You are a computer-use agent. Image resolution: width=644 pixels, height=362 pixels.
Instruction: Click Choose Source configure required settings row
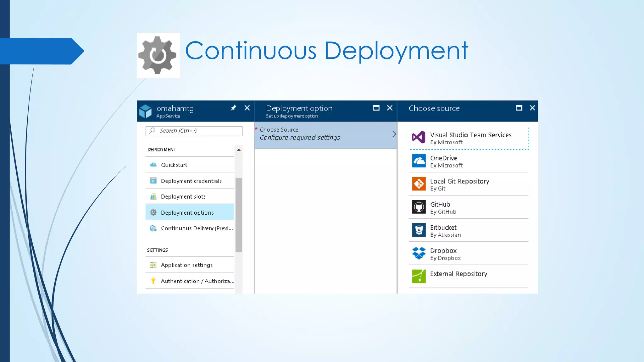[x=325, y=134]
